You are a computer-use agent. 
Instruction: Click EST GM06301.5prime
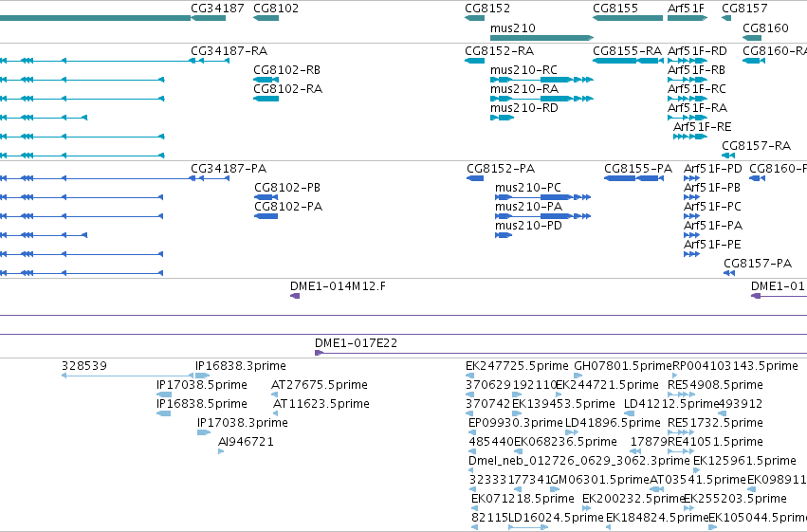(600, 481)
